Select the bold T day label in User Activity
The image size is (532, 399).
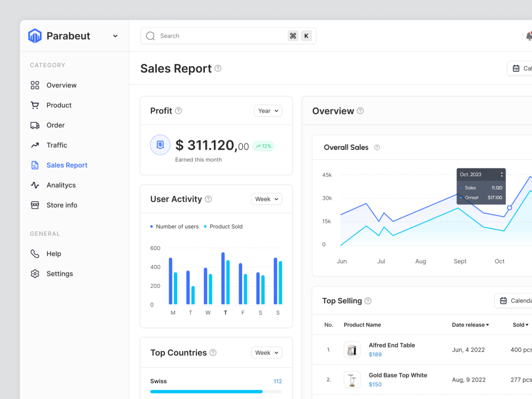225,313
